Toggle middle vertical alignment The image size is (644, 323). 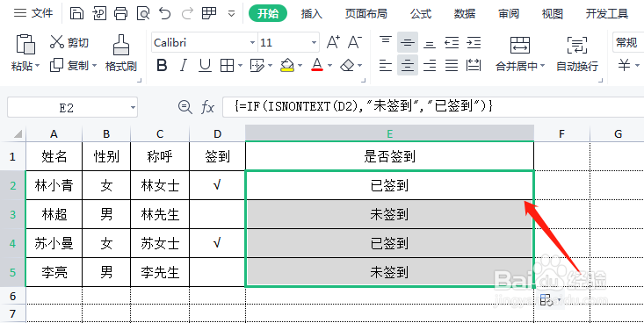pos(408,42)
